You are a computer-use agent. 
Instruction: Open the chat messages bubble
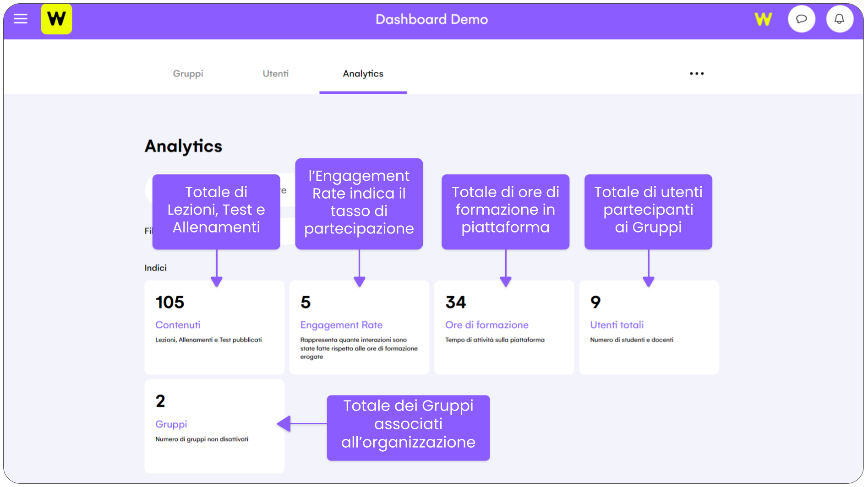pyautogui.click(x=801, y=19)
